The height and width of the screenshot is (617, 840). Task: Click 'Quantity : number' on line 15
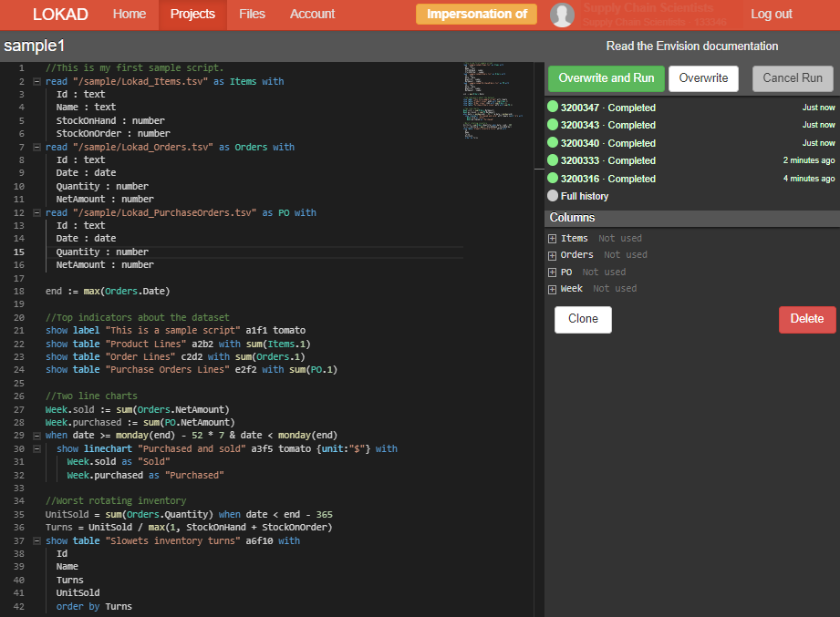pyautogui.click(x=102, y=252)
